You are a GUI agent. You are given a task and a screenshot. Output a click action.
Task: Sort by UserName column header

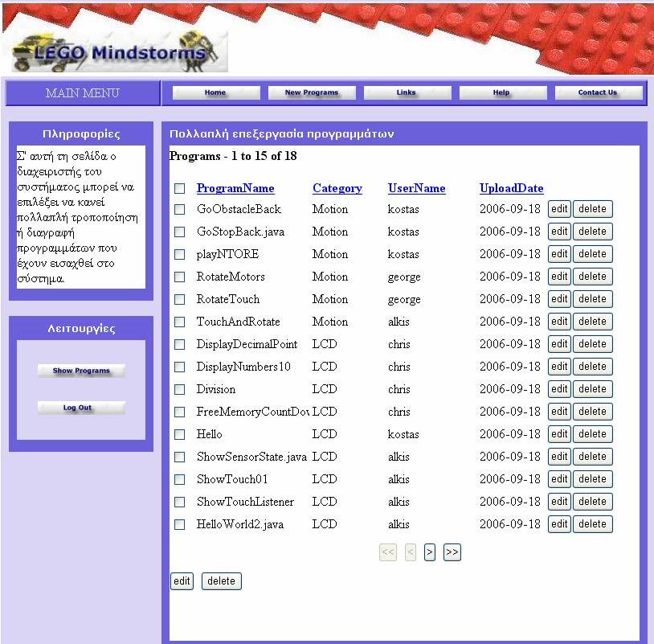[x=417, y=188]
